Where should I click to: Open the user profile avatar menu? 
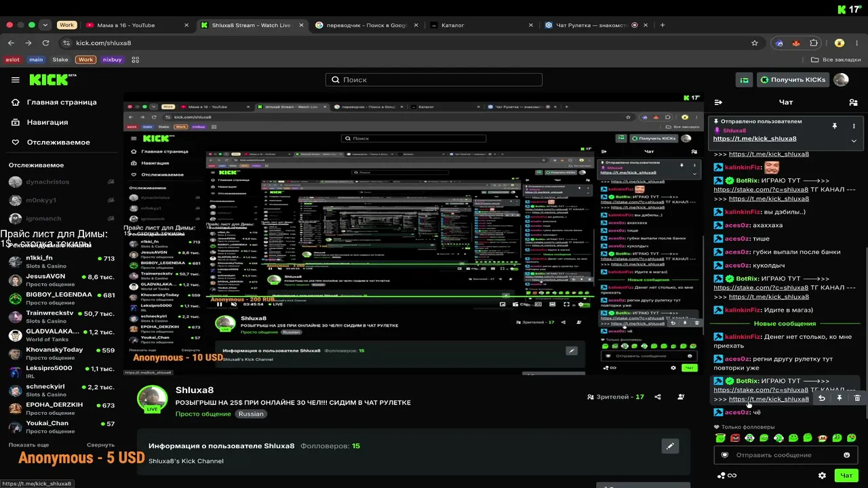click(x=841, y=80)
